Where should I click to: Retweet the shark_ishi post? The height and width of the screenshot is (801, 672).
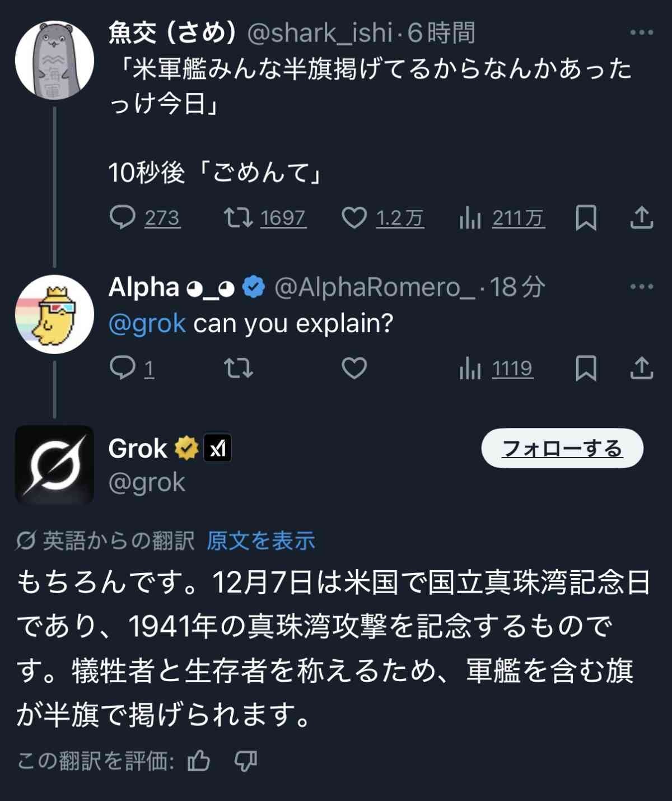pos(239,218)
